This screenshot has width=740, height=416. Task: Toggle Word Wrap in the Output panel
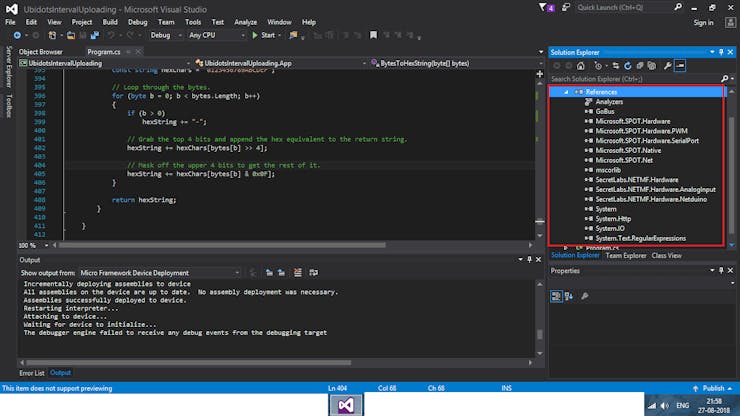pos(313,272)
